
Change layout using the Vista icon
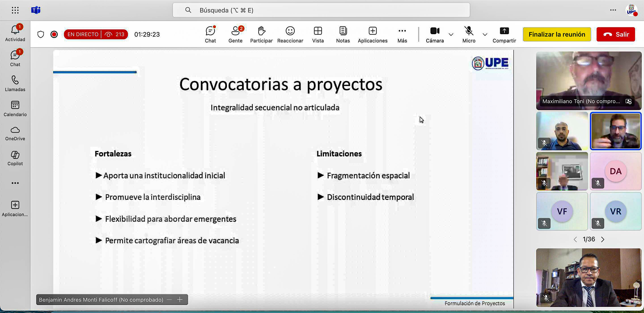click(318, 34)
